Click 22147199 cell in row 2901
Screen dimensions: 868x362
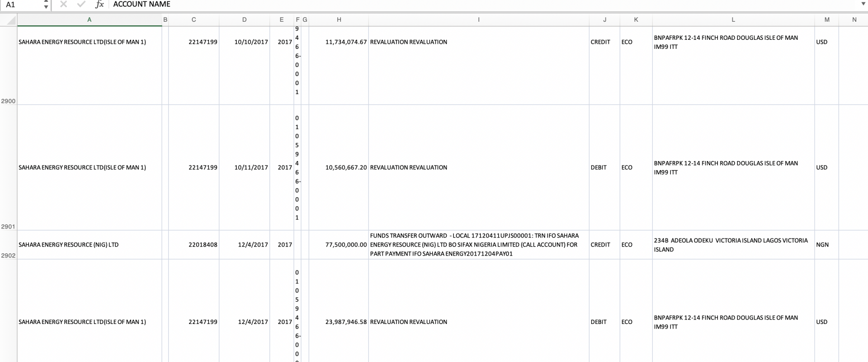pyautogui.click(x=194, y=167)
